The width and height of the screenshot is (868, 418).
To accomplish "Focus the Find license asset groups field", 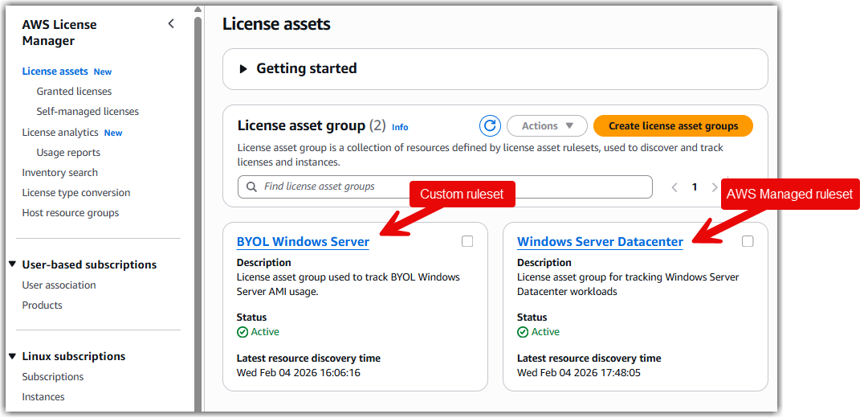I will click(445, 186).
